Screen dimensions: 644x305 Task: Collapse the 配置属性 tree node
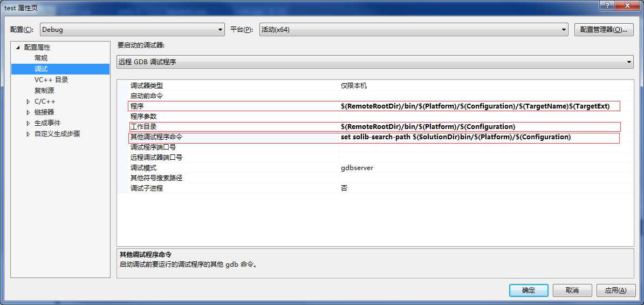(x=18, y=48)
